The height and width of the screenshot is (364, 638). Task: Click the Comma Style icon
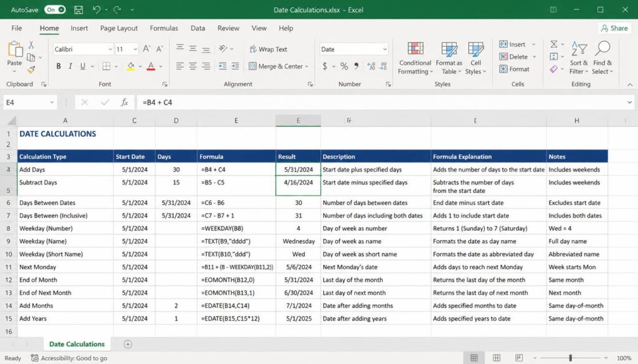tap(356, 66)
